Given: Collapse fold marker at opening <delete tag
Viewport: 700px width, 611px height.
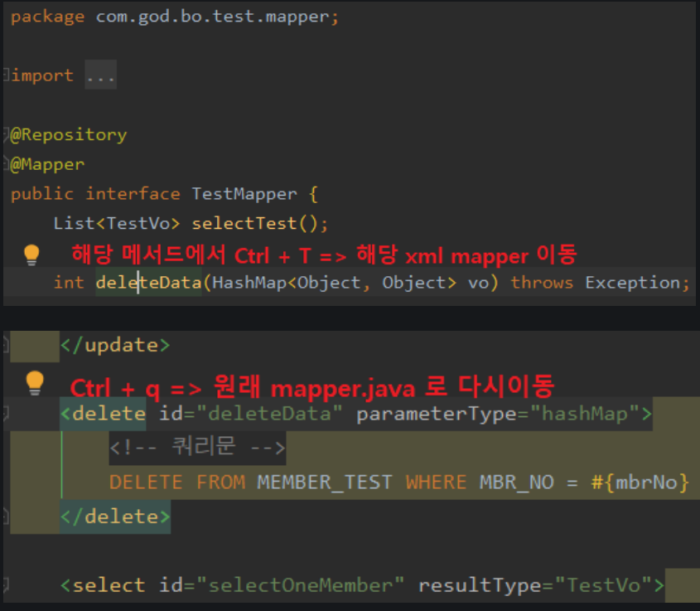Looking at the screenshot, I should (x=5, y=413).
